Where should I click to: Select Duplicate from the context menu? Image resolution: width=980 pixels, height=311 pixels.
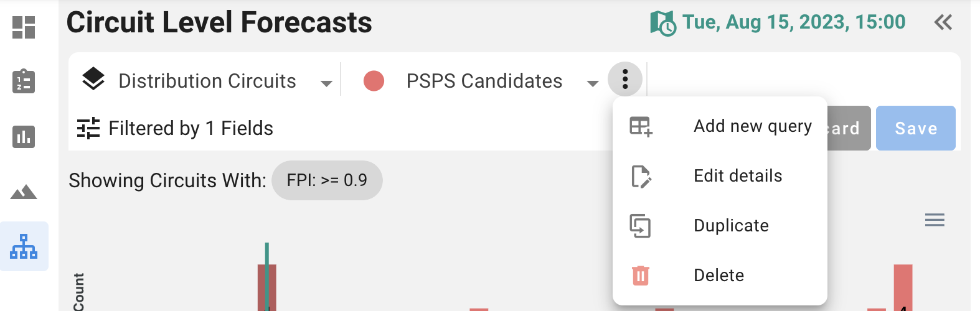tap(731, 226)
